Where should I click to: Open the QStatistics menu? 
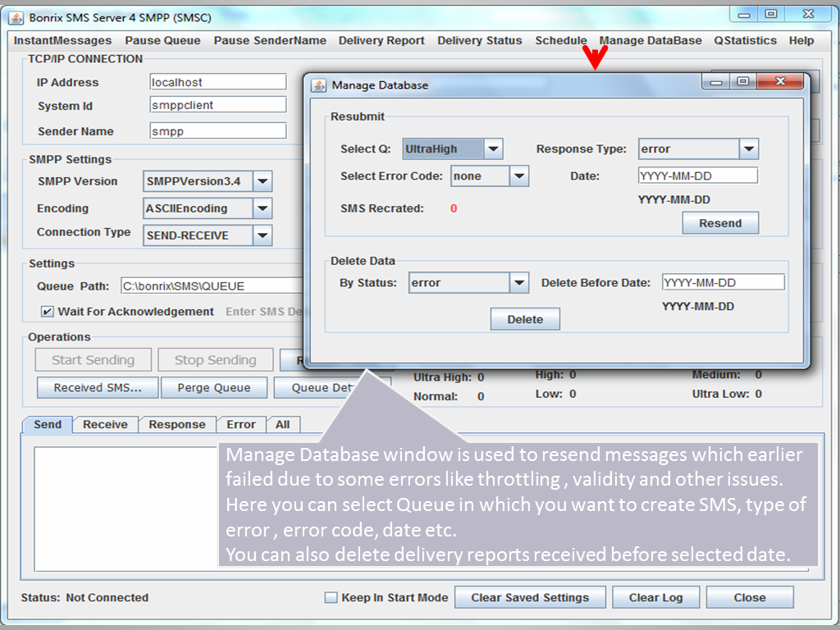tap(745, 41)
